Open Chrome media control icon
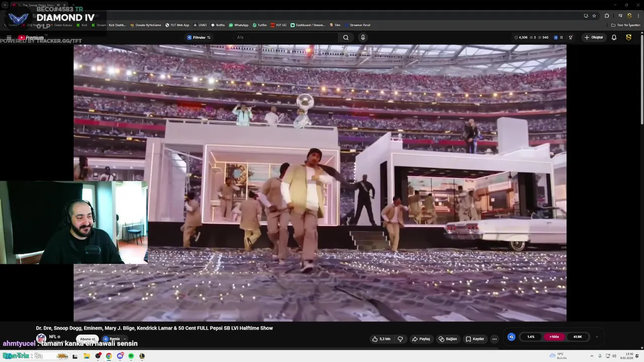Image resolution: width=644 pixels, height=362 pixels. 620,16
